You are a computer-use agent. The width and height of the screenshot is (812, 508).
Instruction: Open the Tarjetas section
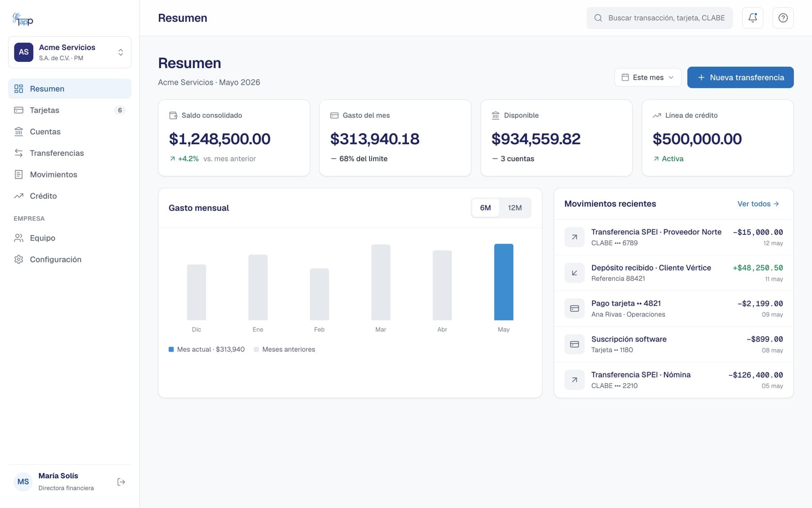pyautogui.click(x=69, y=110)
